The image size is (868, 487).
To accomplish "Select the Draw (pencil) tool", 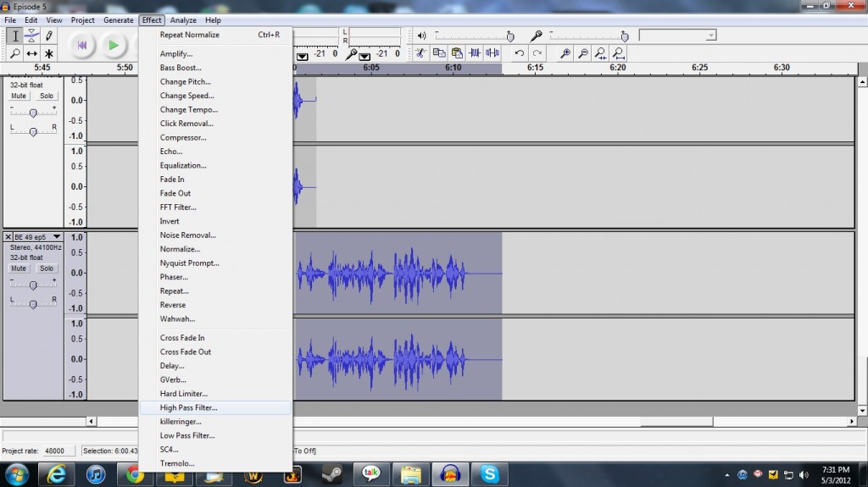I will [48, 36].
